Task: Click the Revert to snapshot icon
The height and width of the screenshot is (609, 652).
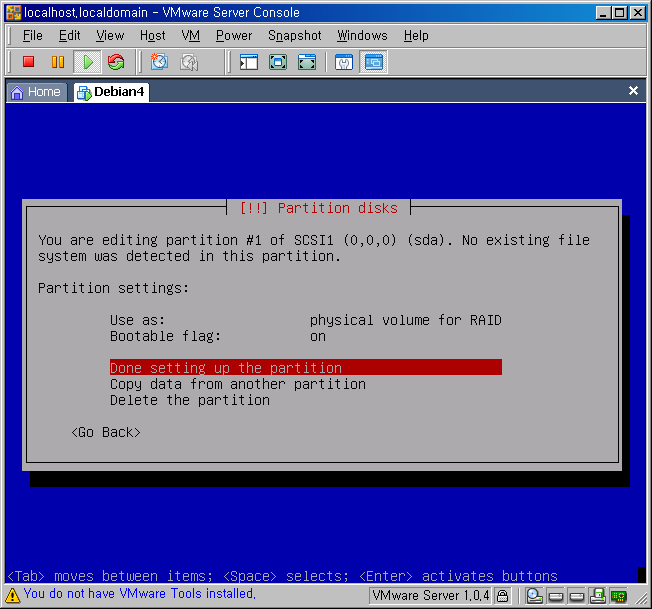Action: pyautogui.click(x=189, y=62)
